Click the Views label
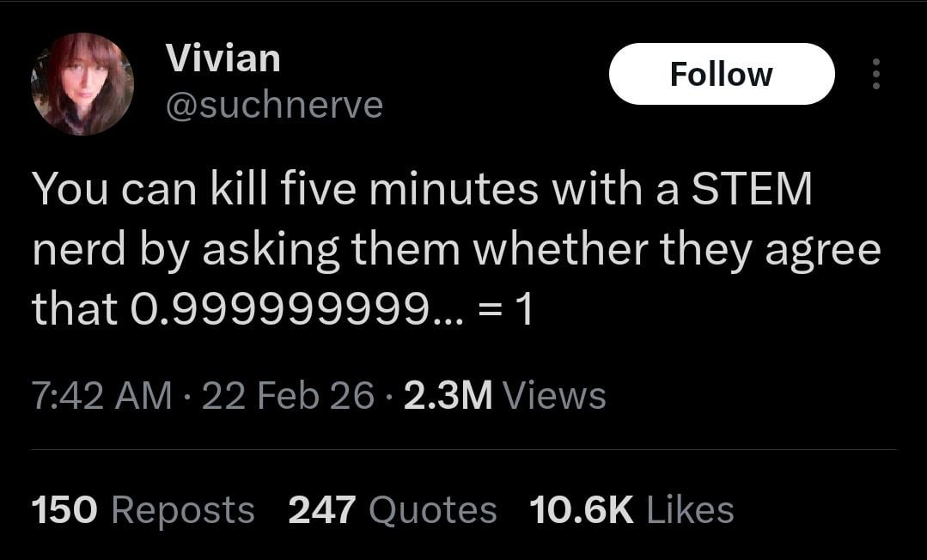Image resolution: width=927 pixels, height=560 pixels. coord(554,396)
